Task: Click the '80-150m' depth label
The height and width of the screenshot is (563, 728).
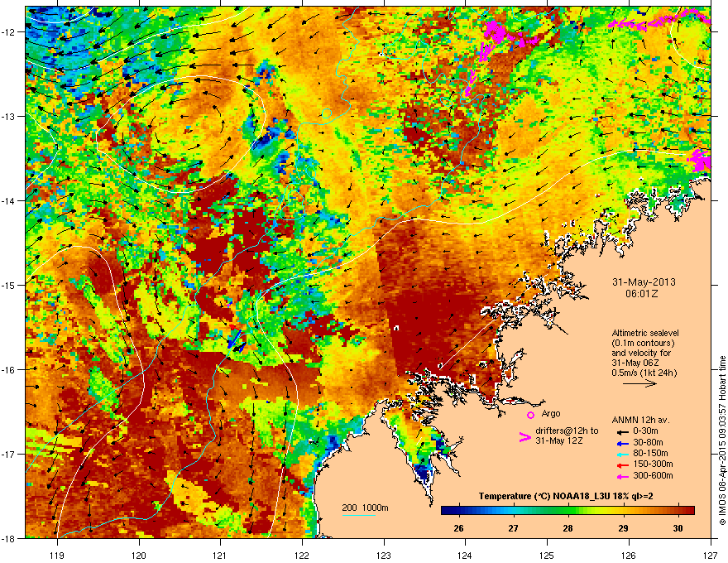Action: pos(650,454)
